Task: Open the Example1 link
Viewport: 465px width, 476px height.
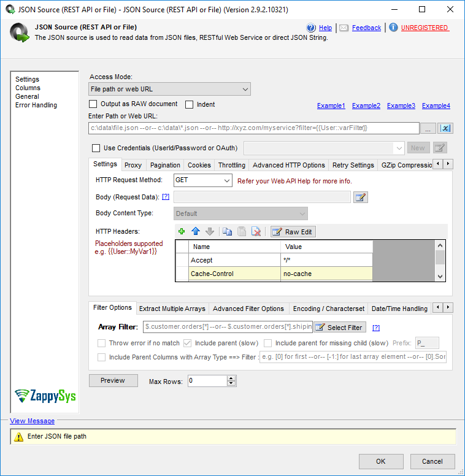Action: 331,106
